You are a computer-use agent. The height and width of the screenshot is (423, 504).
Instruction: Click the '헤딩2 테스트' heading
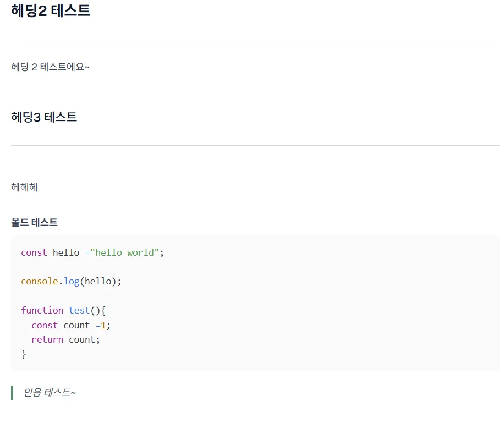pos(51,10)
